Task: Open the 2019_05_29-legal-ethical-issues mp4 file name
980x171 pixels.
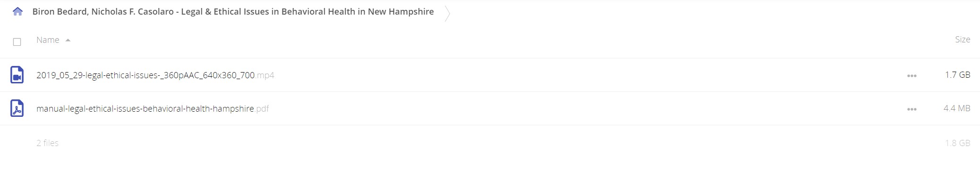Action: click(145, 75)
